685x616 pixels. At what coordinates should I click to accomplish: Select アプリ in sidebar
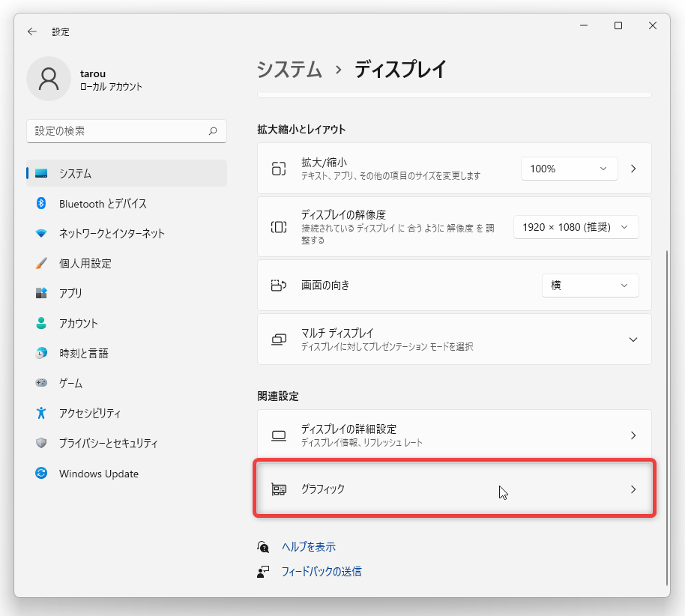click(x=127, y=293)
